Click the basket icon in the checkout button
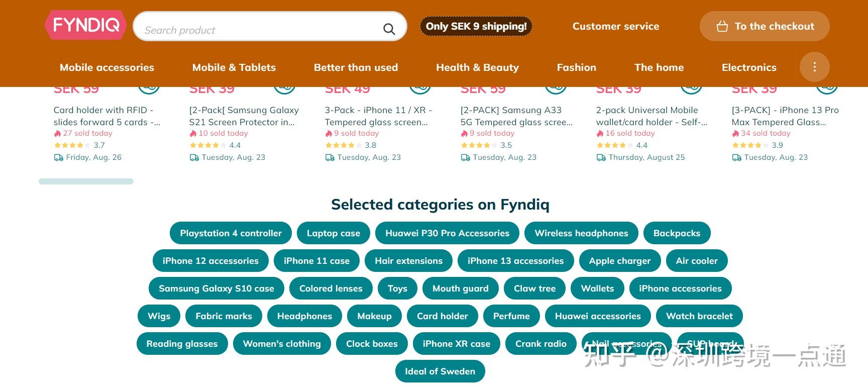 pyautogui.click(x=722, y=26)
